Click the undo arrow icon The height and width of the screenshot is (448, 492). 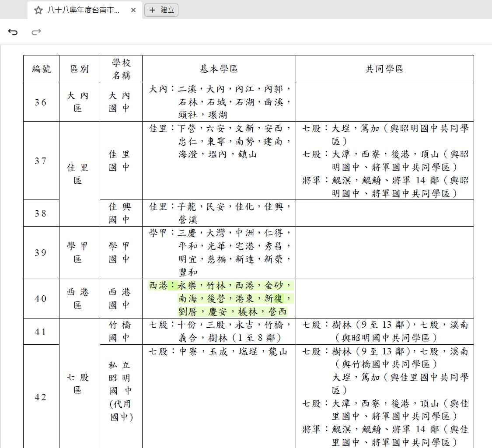(x=13, y=32)
